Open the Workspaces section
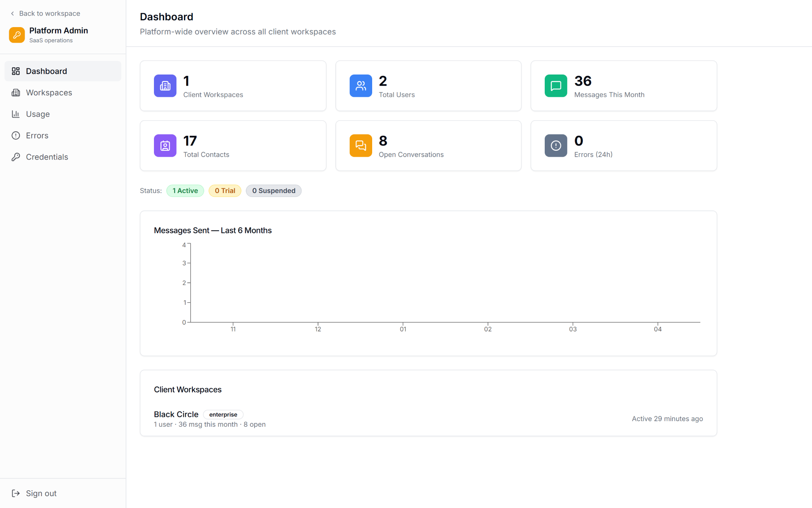Viewport: 812px width, 508px height. [x=63, y=93]
